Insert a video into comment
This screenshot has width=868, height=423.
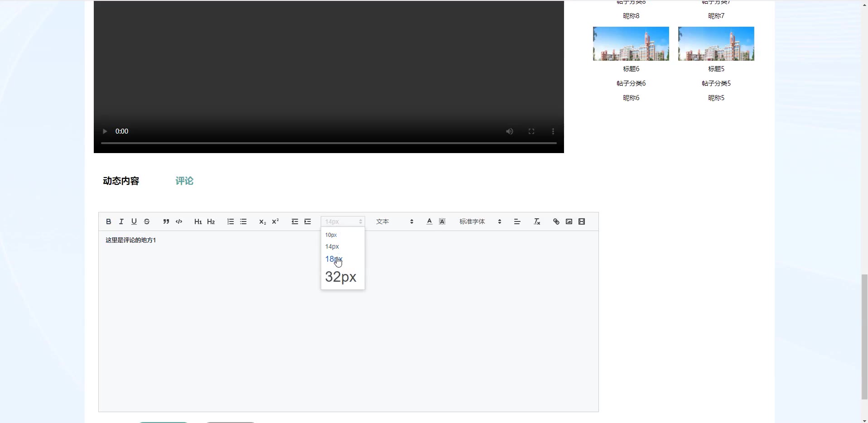point(582,221)
